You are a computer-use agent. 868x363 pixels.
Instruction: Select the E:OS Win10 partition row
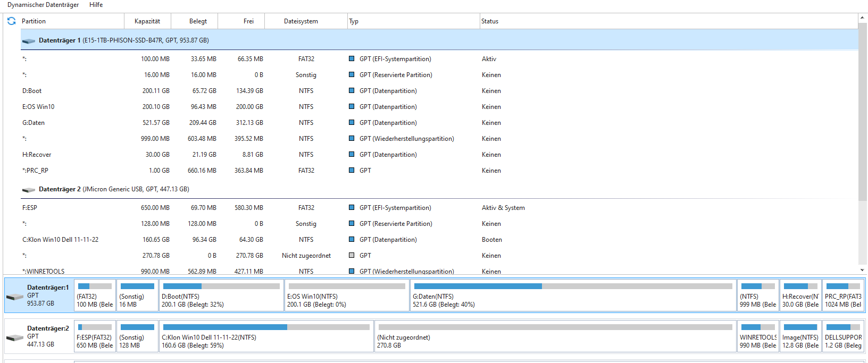coord(439,107)
